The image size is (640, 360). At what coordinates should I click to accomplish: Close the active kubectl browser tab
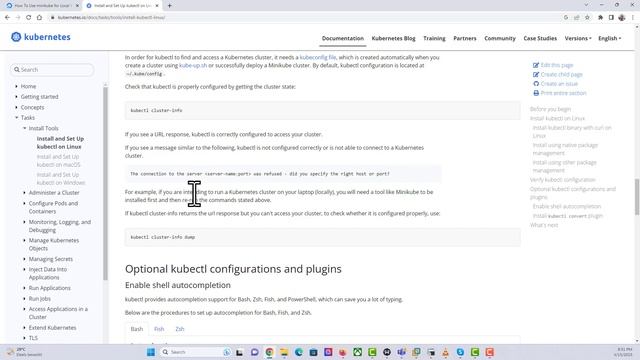157,6
